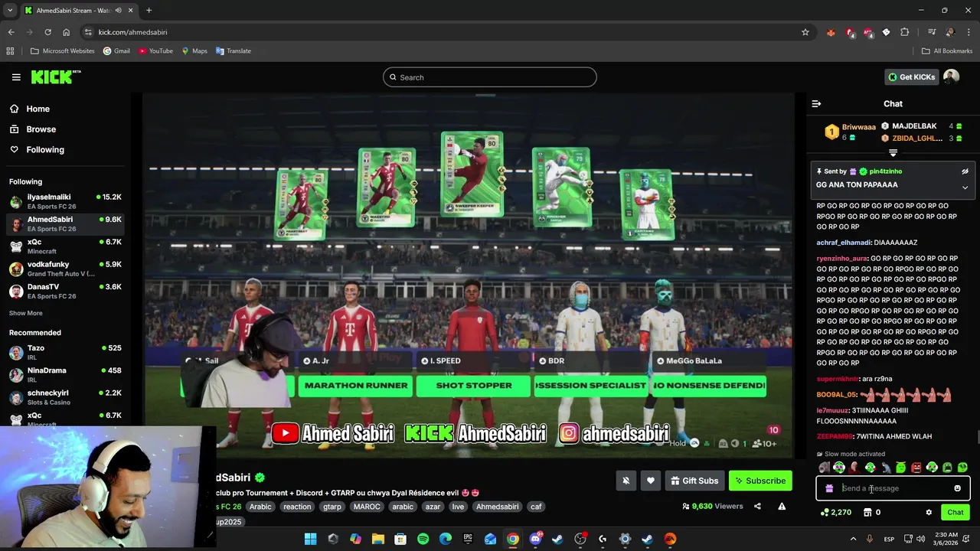Select AhmedSabiri in following list
The image size is (980, 551).
point(65,223)
